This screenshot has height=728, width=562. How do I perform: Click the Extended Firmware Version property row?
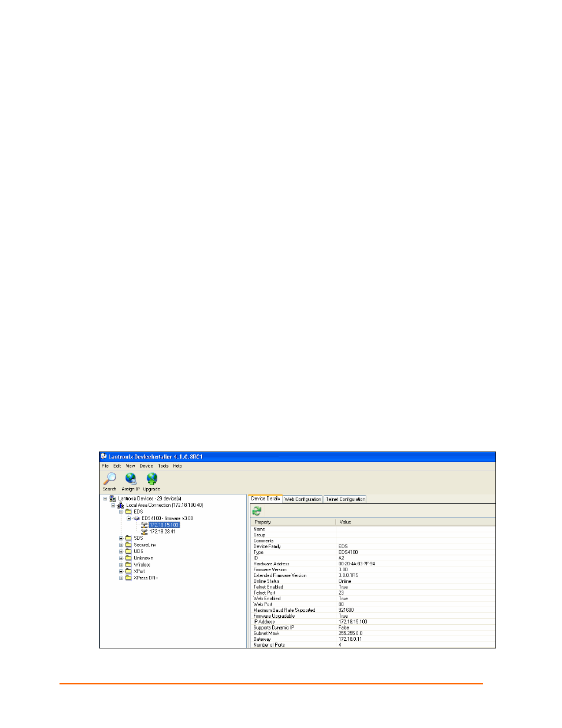click(373, 575)
